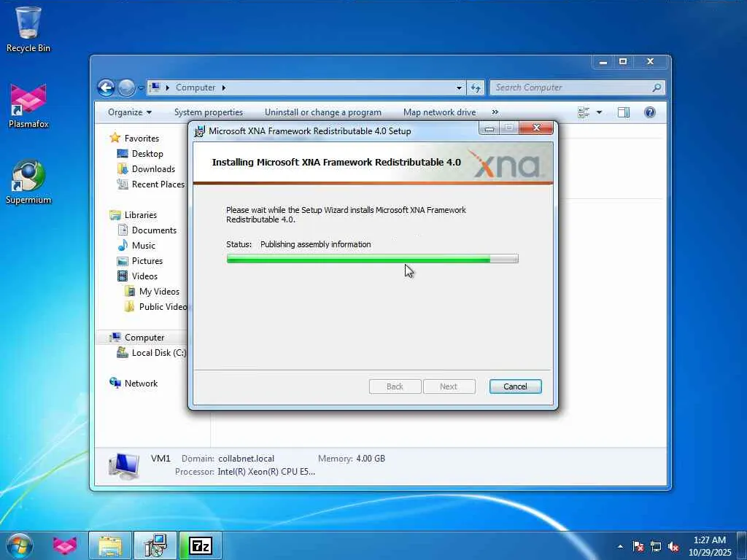Launch Plasmafox from the desktop shortcut

[28, 106]
